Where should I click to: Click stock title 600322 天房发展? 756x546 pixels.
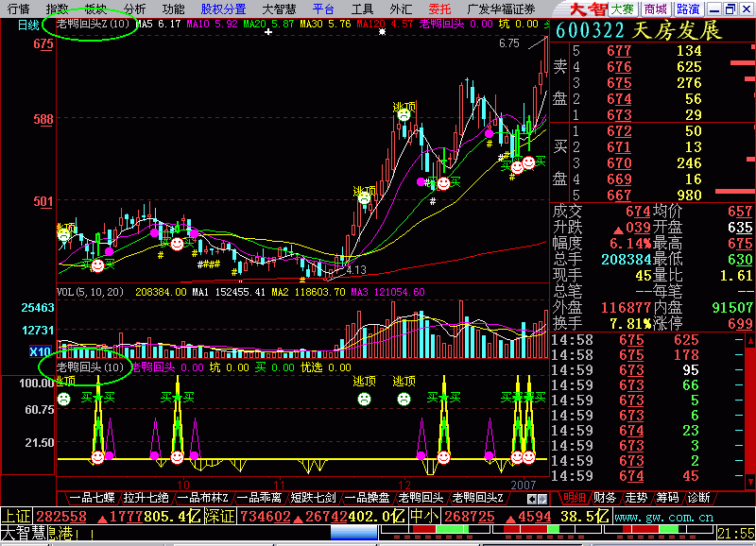639,30
